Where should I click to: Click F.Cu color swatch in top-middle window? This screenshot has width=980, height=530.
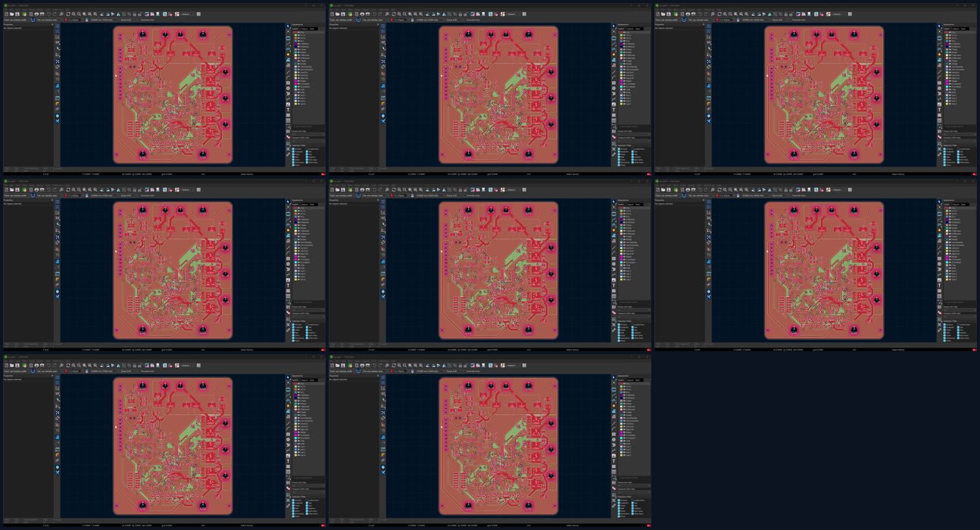click(x=621, y=32)
